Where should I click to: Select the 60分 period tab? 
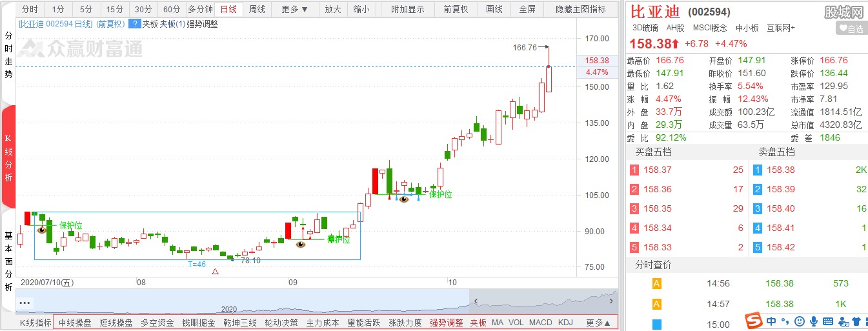coord(172,9)
